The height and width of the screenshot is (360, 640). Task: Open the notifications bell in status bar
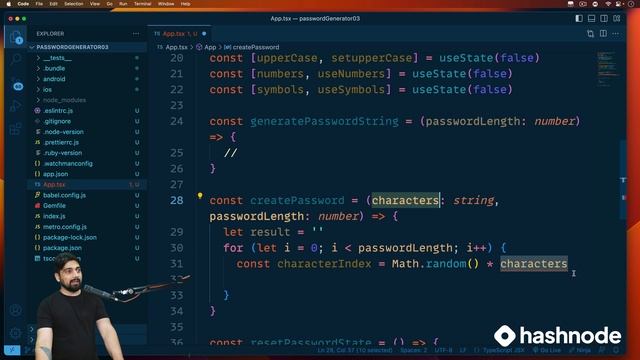(x=616, y=350)
